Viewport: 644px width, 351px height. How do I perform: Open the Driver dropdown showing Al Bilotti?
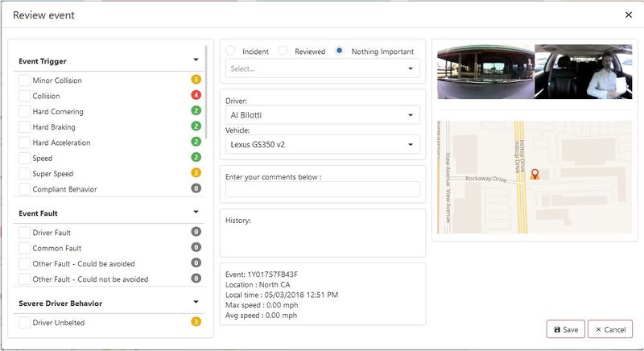(322, 115)
